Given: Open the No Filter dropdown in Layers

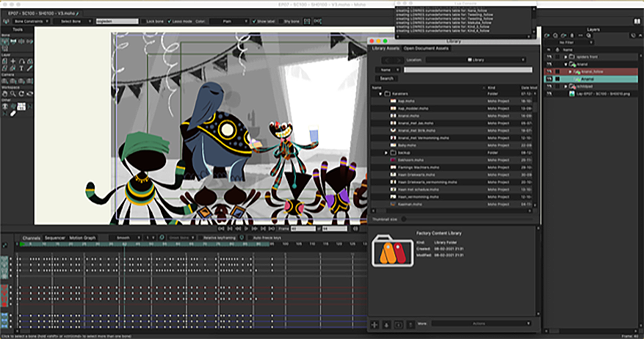Looking at the screenshot, I should [x=569, y=43].
